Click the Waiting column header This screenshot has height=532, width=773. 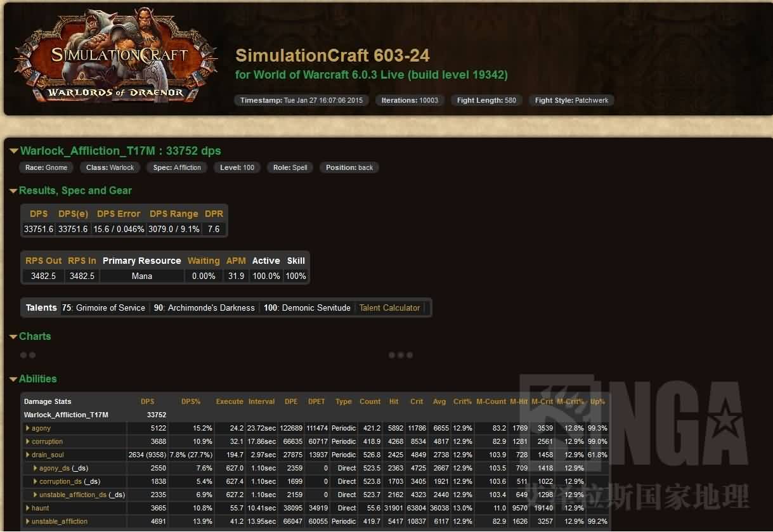tap(204, 261)
